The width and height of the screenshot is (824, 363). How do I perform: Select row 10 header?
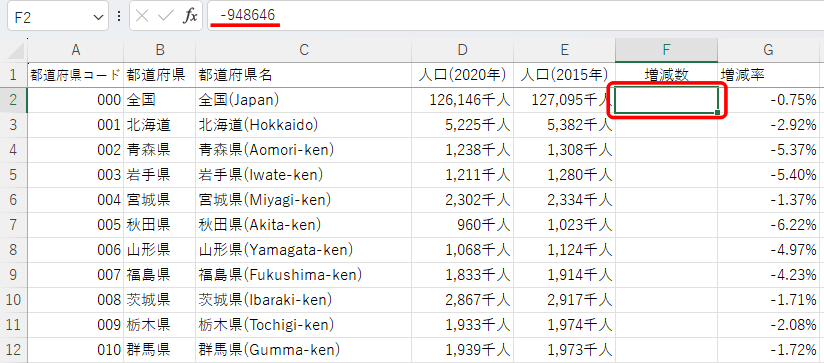(14, 300)
